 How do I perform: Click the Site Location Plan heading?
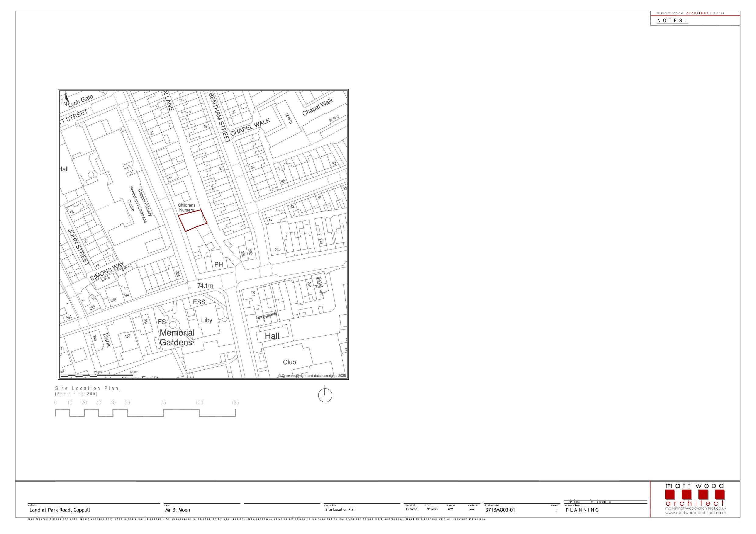[x=87, y=389]
